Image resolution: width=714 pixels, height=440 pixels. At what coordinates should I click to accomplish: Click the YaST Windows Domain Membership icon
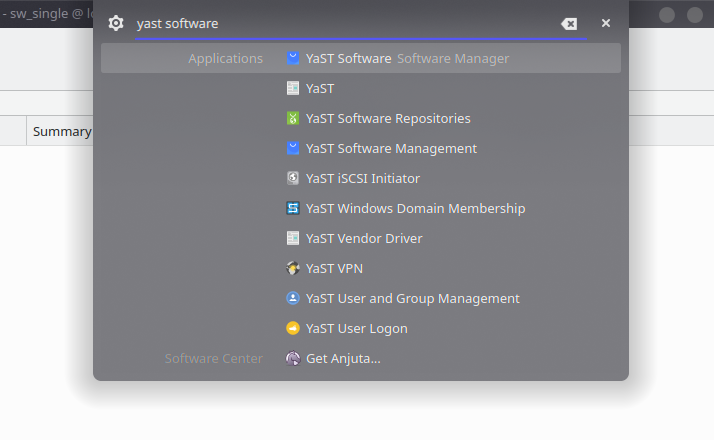[293, 208]
